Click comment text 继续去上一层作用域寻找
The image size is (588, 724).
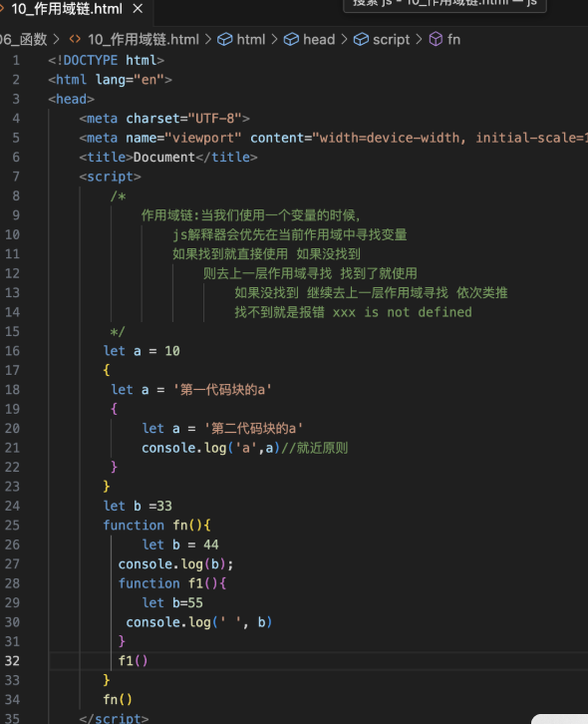[377, 293]
